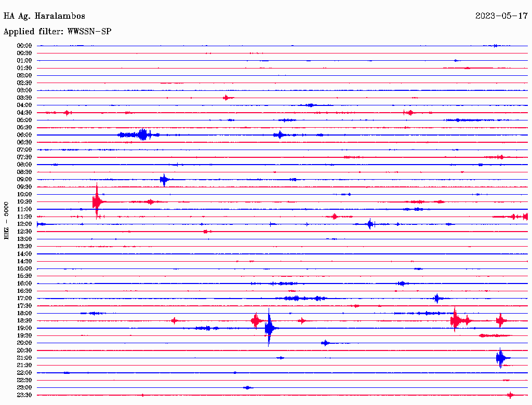Screen dimensions: 532x405
Task: Select the 15:30 row label
Action: [x=24, y=276]
